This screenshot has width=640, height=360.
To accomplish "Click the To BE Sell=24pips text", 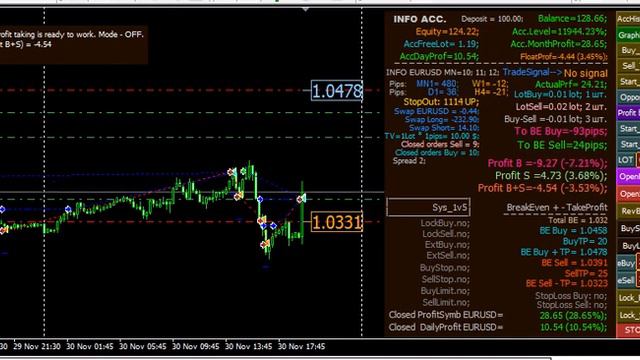I will (562, 145).
